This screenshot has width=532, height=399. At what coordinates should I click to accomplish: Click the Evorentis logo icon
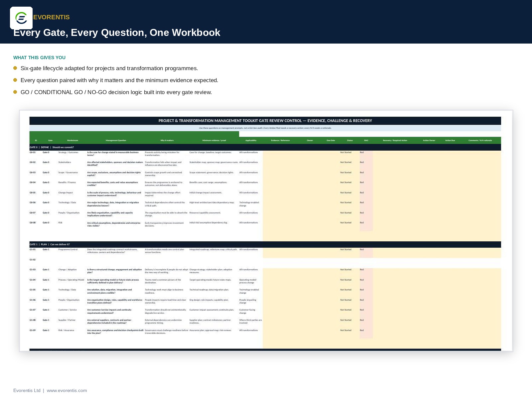point(21,18)
